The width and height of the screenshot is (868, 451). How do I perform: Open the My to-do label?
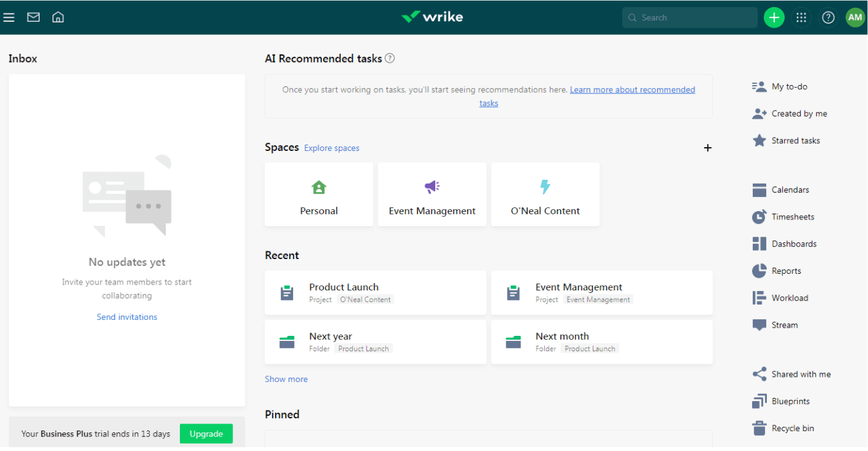(x=789, y=87)
